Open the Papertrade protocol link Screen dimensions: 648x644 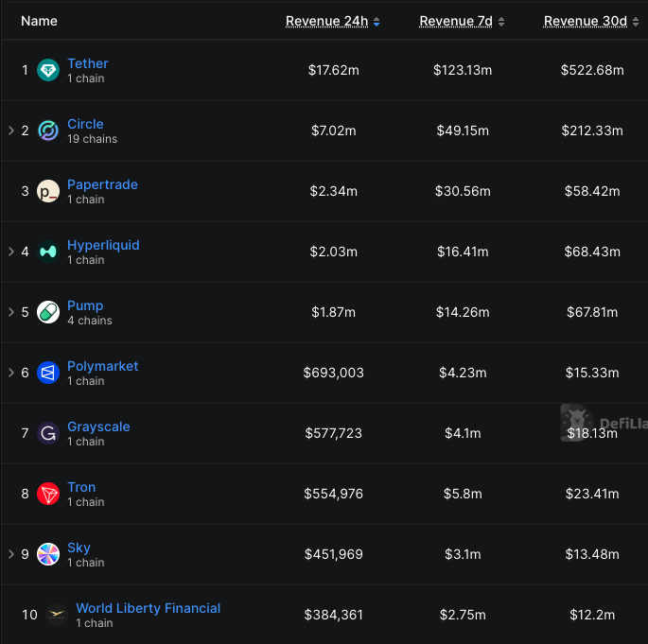102,184
